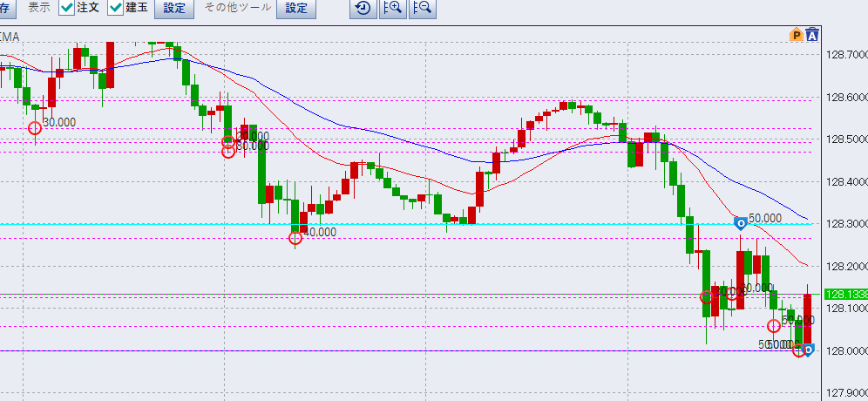
Task: Zoom out the chart with the magnifier-minus icon
Action: click(422, 9)
